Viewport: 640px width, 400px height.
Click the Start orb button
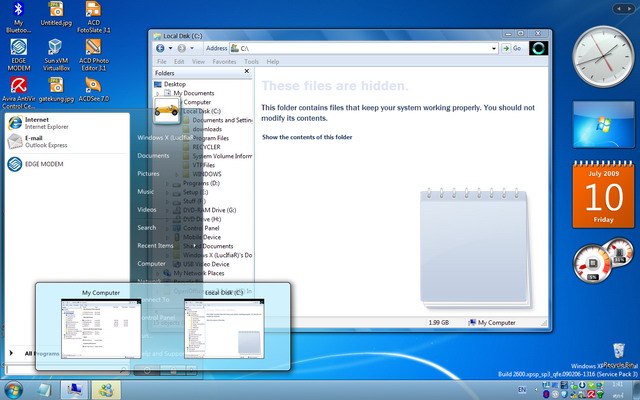16,388
